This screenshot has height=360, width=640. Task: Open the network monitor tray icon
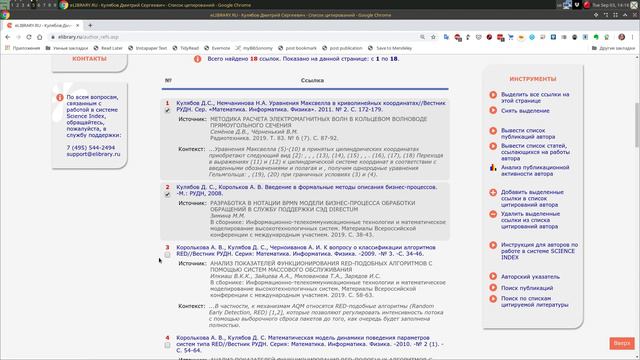[567, 5]
